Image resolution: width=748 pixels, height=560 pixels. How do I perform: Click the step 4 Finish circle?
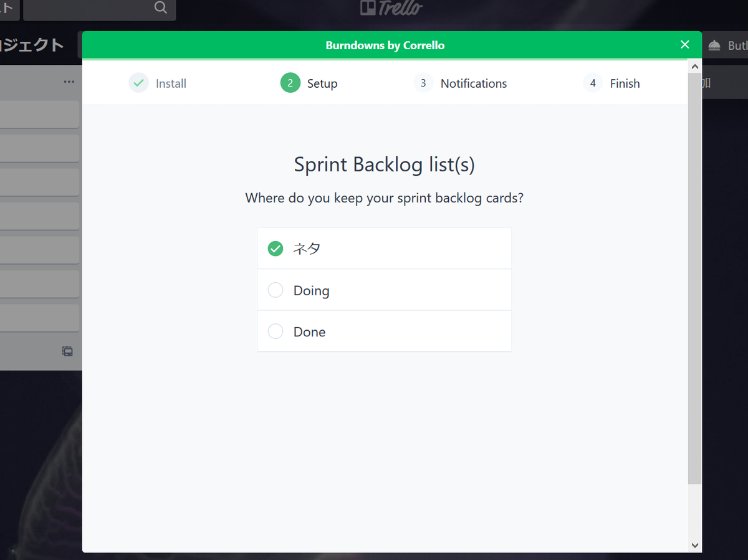[593, 83]
